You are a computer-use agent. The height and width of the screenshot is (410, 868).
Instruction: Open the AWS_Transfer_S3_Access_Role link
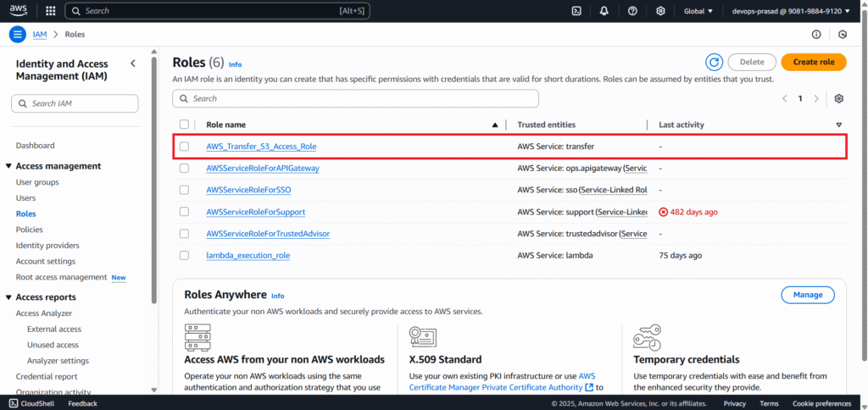tap(261, 147)
